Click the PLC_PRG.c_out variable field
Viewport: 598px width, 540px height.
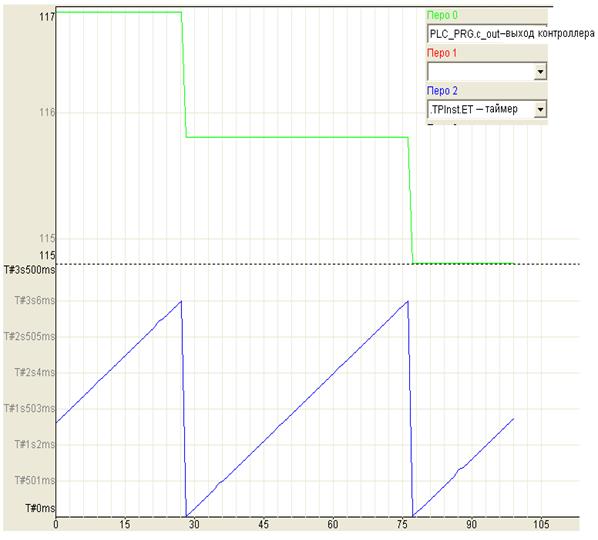click(x=487, y=34)
